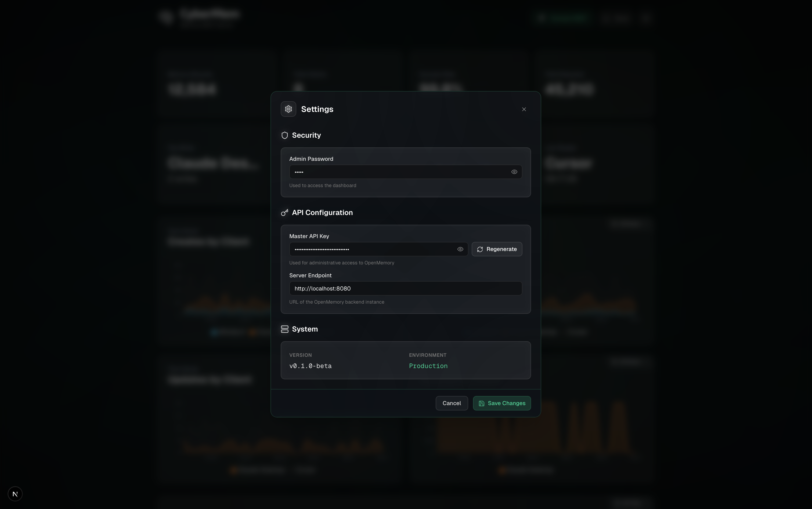Click the Production environment value
Viewport: 812px width, 509px height.
pos(428,366)
